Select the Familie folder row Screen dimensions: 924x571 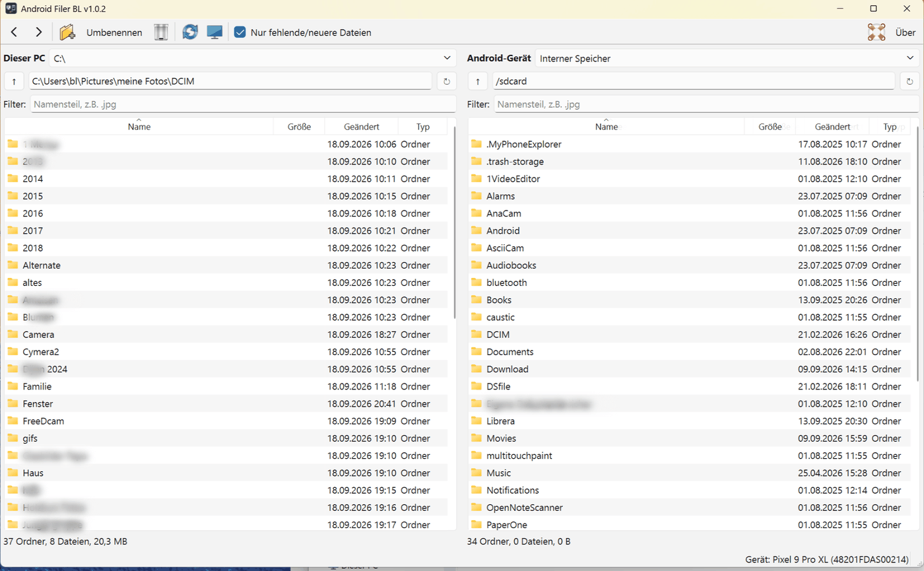(x=226, y=386)
